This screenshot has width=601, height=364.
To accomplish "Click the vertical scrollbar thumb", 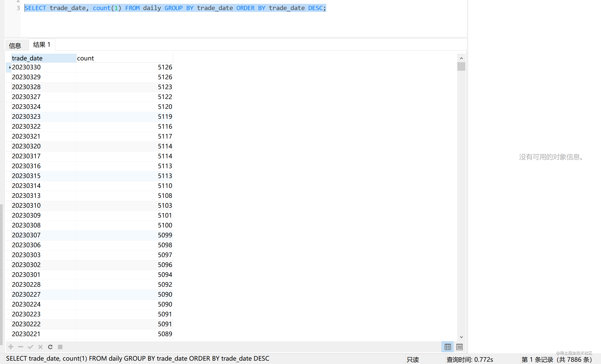I will coord(461,66).
